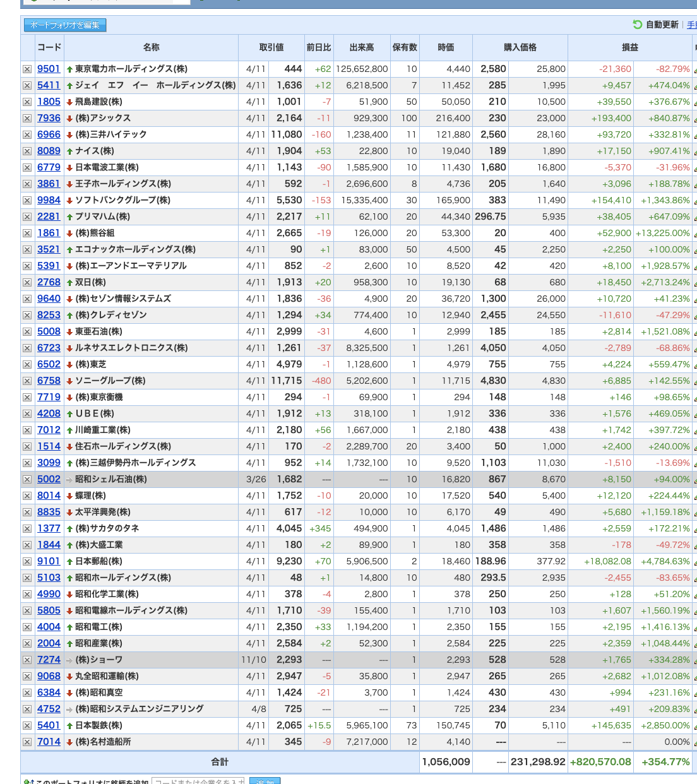Delete プリマハム row with X icon
Image resolution: width=697 pixels, height=784 pixels.
coord(27,217)
